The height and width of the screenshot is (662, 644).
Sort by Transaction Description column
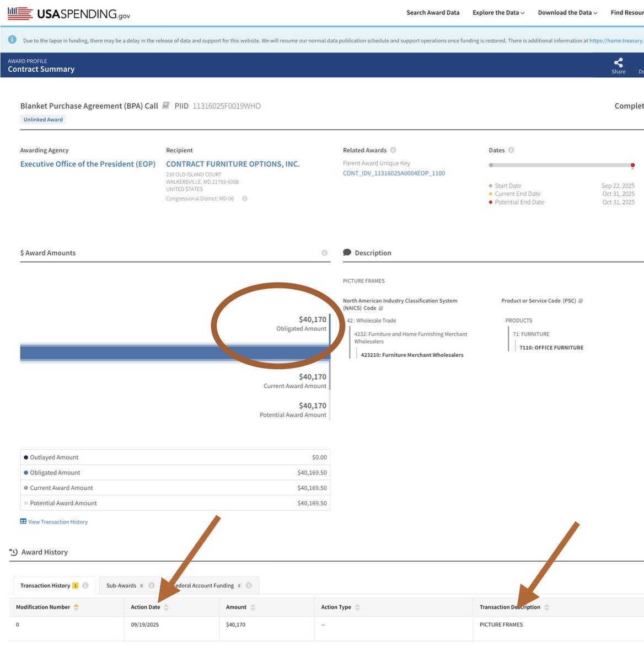click(546, 607)
